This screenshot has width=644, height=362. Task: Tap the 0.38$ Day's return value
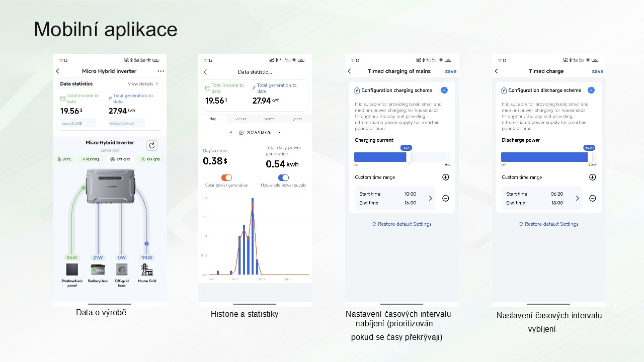[x=215, y=161]
